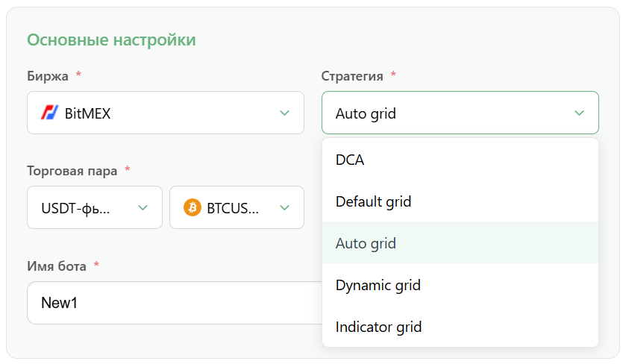
Task: Click the Bitcoin coin icon
Action: coord(192,207)
